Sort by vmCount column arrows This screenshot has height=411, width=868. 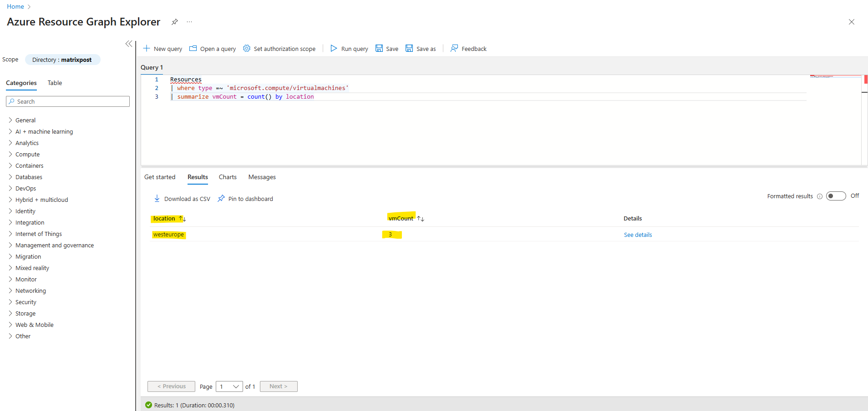[x=421, y=219]
